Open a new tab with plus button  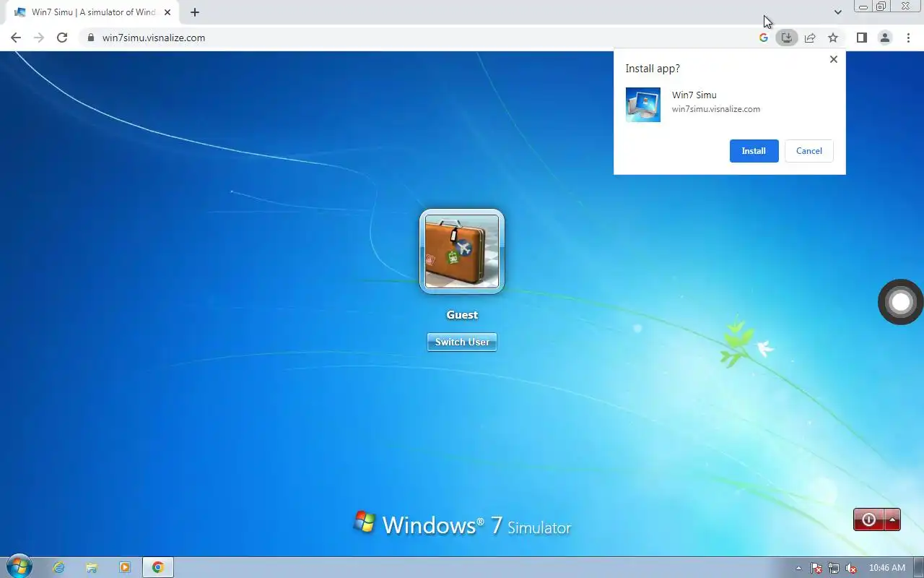click(x=195, y=12)
